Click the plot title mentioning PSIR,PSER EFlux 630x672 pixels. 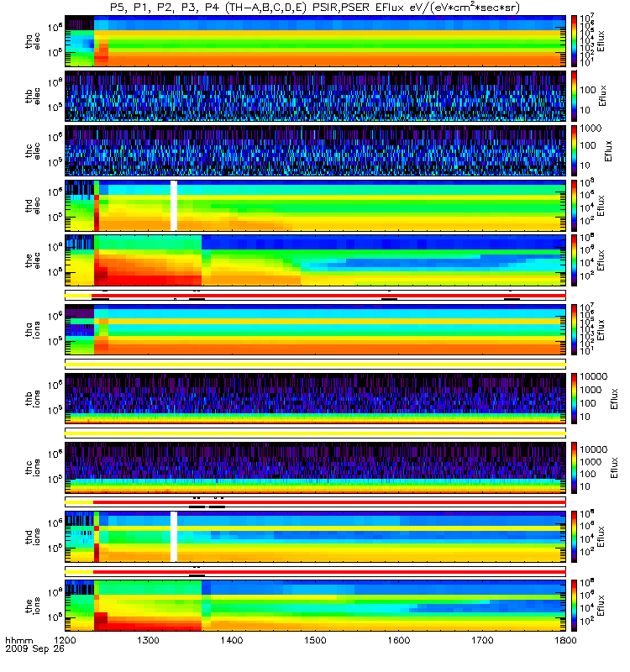[x=315, y=8]
